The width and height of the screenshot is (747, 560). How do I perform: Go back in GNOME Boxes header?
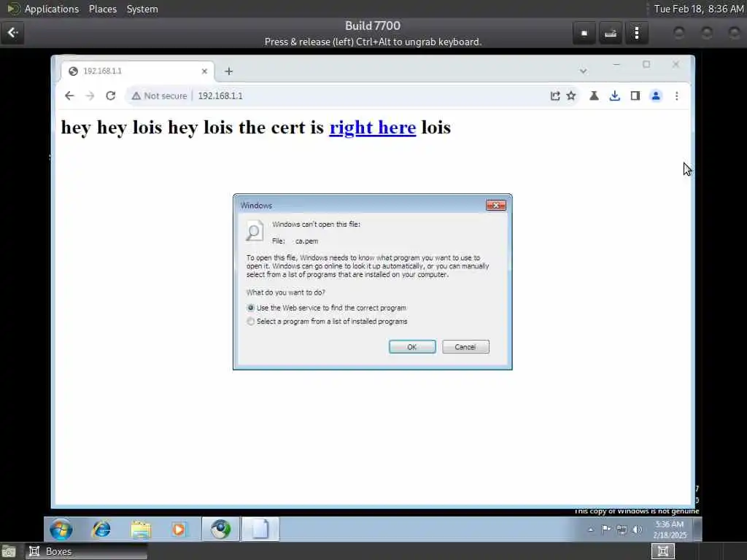pos(12,33)
